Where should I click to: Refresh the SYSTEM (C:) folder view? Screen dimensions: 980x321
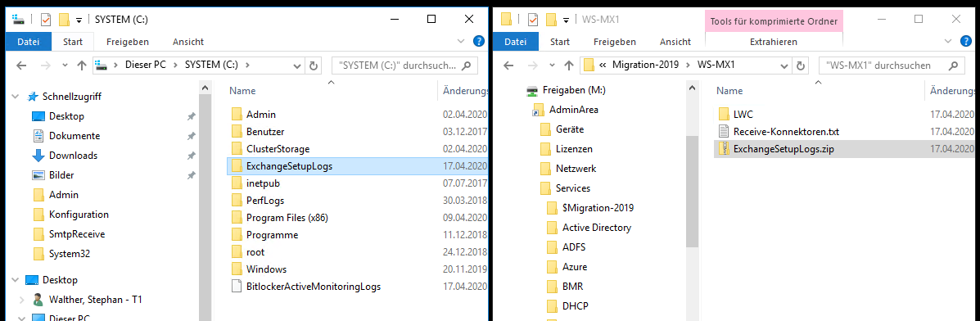314,65
